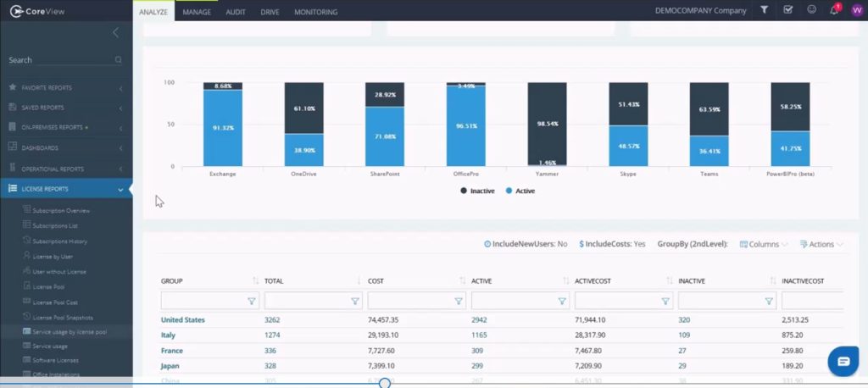Click the video progress slider knob

coord(385,383)
